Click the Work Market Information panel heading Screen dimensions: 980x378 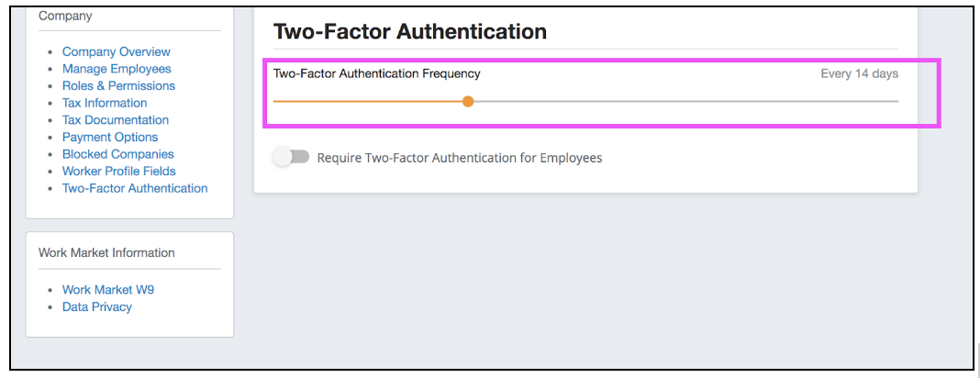(106, 252)
